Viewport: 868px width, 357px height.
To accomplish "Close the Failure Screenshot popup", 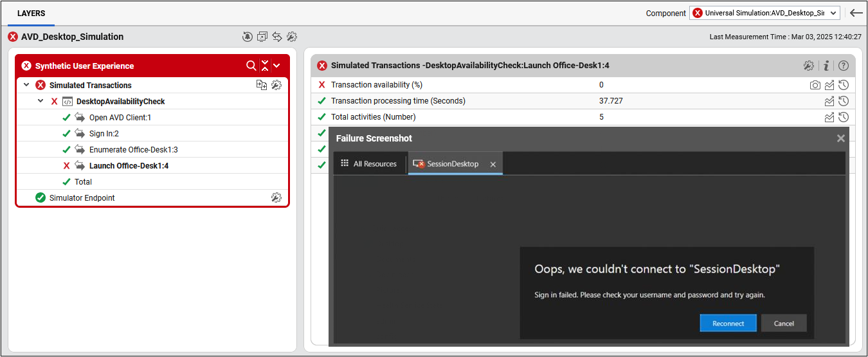I will (840, 138).
